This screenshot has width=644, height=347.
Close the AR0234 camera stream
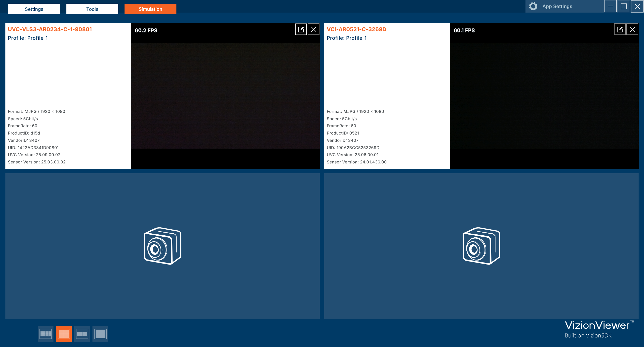[x=313, y=29]
